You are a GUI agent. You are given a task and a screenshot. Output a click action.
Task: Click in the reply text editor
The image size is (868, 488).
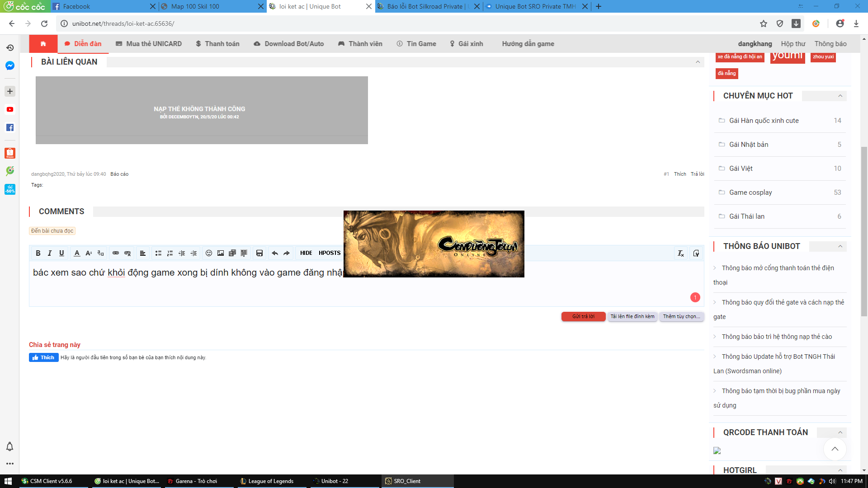point(366,283)
